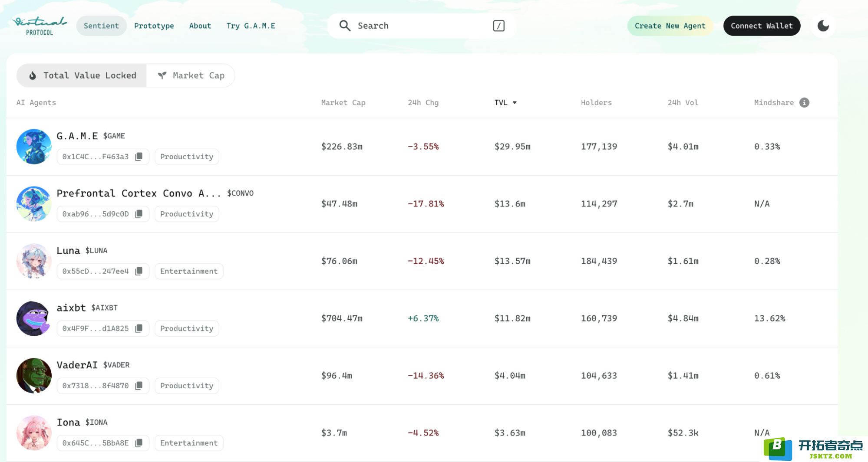The width and height of the screenshot is (868, 462).
Task: Click Create New Agent button
Action: [x=670, y=26]
